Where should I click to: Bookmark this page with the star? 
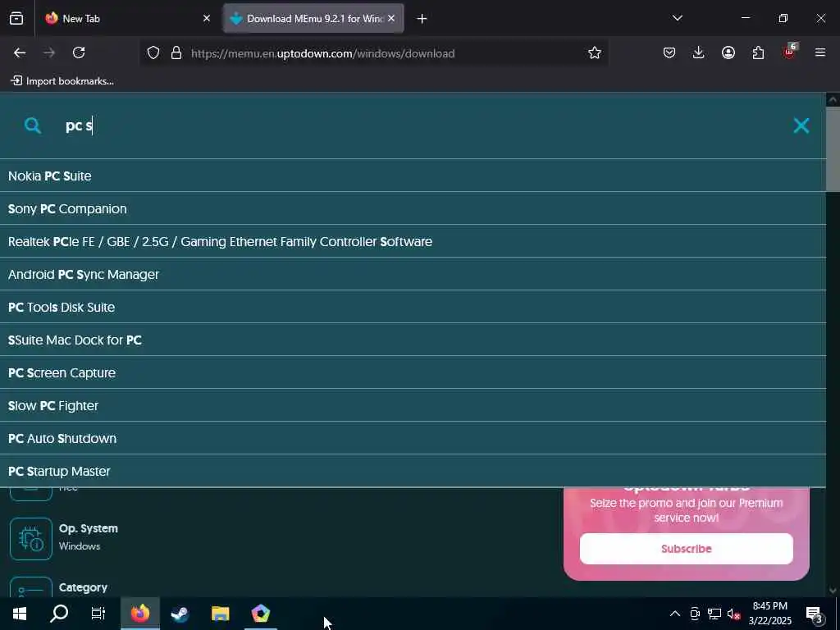pos(595,52)
